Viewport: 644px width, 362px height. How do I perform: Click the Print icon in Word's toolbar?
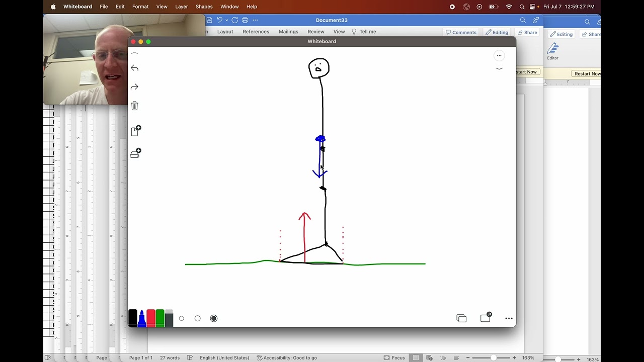coord(245,20)
